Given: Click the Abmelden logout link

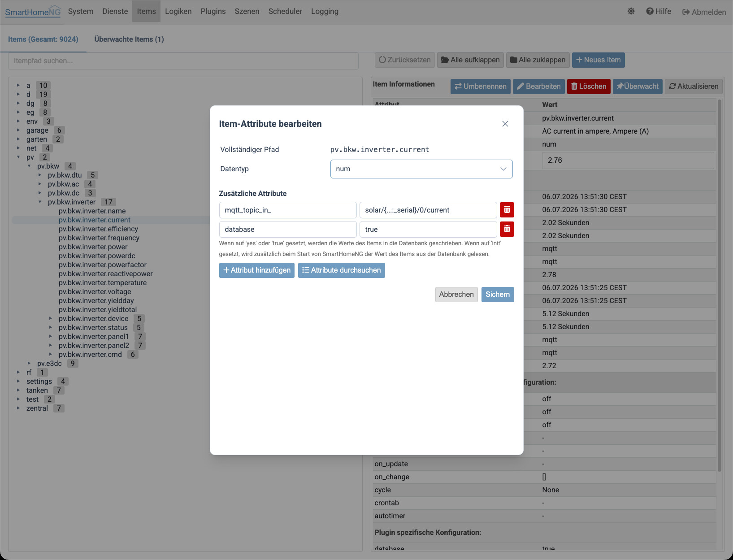Looking at the screenshot, I should pos(704,12).
